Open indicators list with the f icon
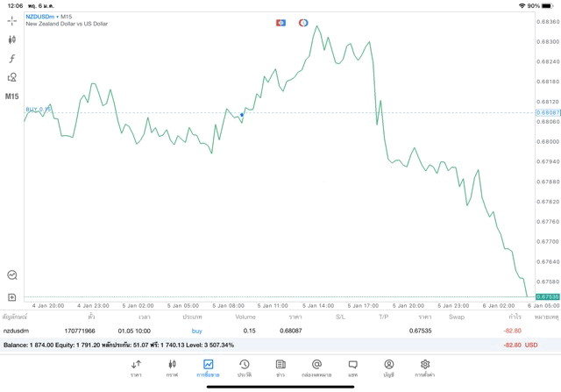 [12, 59]
